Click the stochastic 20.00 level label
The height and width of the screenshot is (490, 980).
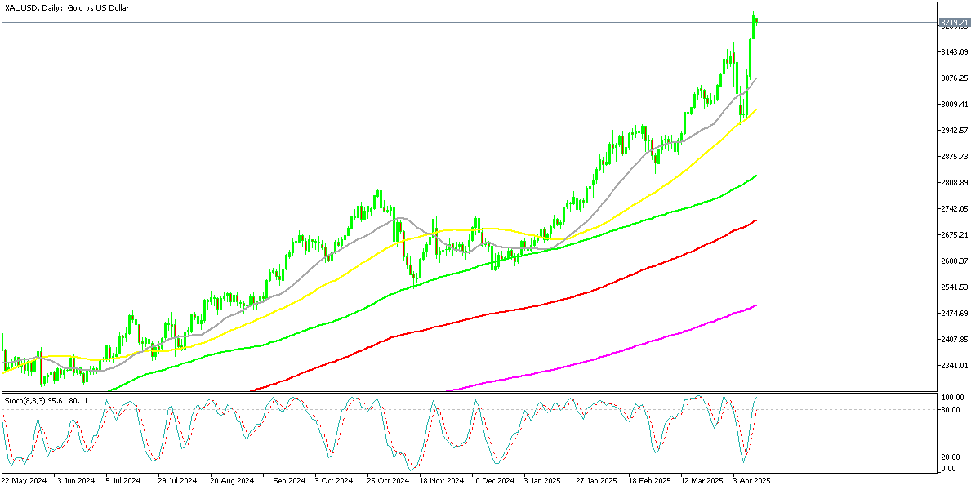pyautogui.click(x=950, y=457)
